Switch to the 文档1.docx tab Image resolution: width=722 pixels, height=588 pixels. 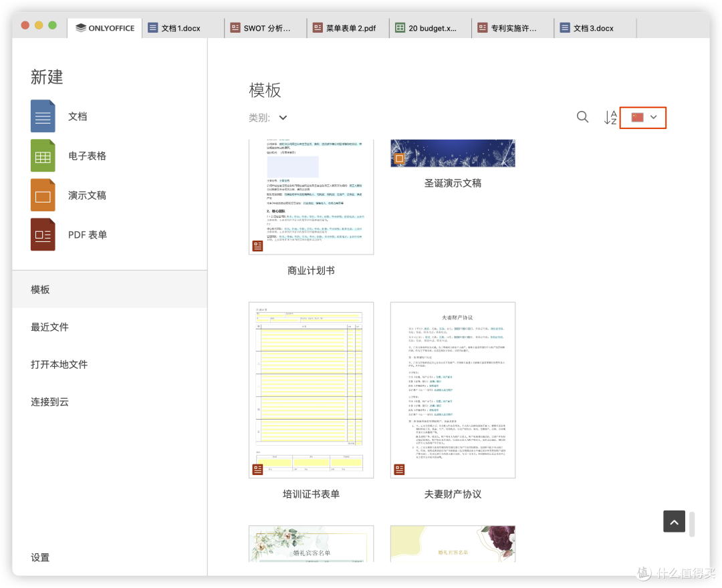pos(183,28)
